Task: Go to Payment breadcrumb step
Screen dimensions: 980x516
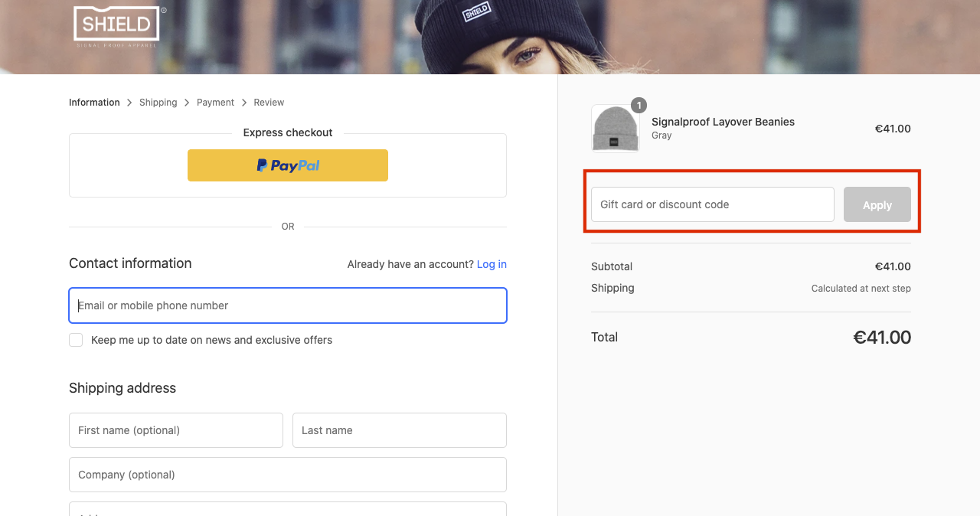Action: point(215,103)
